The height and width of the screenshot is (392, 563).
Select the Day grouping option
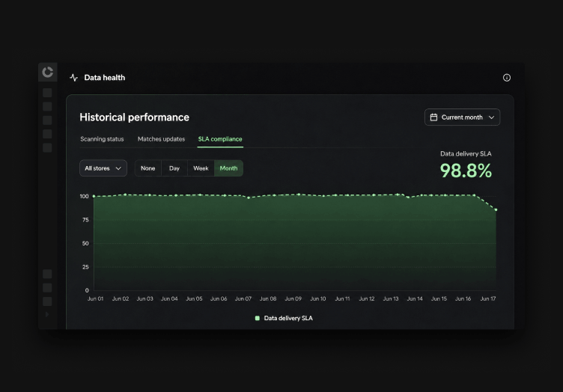pos(174,168)
